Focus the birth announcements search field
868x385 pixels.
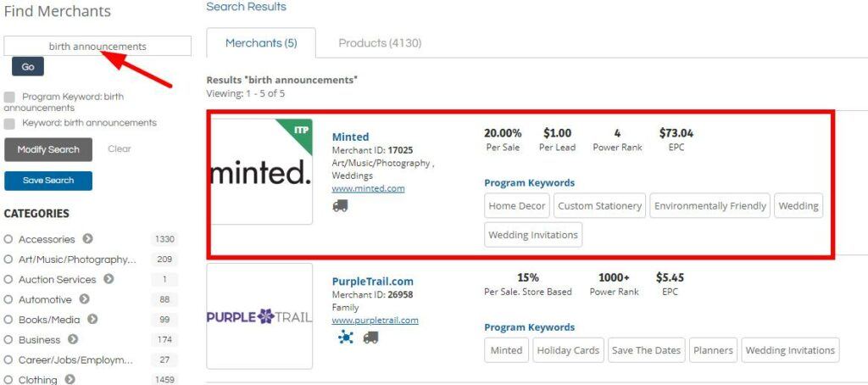click(97, 46)
